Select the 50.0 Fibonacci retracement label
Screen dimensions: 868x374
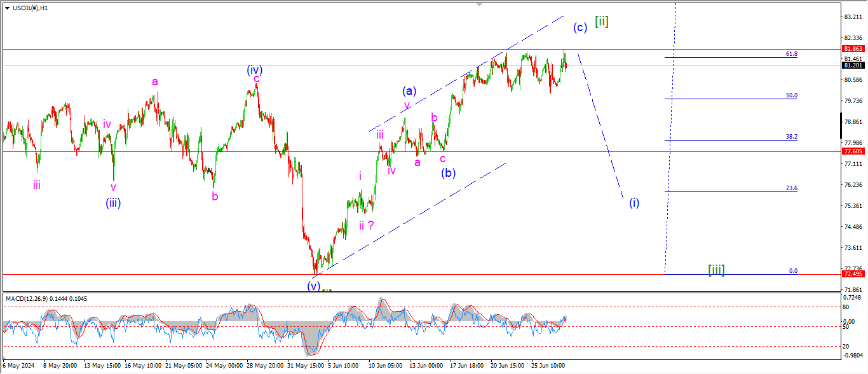(791, 96)
